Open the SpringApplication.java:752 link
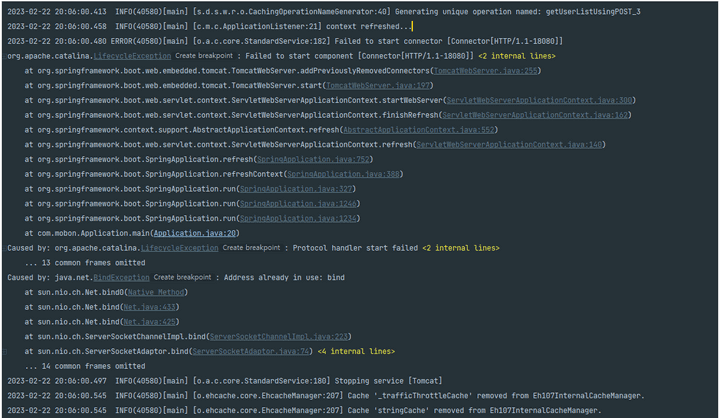 click(x=314, y=159)
